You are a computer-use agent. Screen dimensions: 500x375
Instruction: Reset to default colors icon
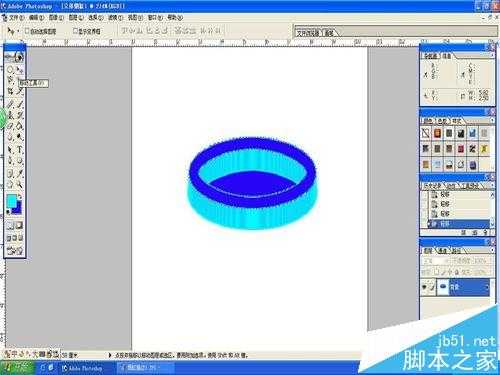point(8,212)
